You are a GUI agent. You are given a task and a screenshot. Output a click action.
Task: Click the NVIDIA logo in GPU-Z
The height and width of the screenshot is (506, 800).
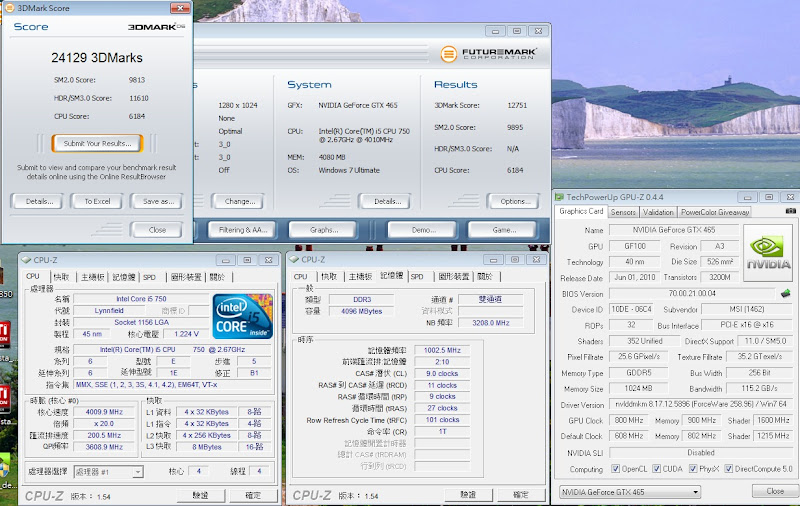768,253
